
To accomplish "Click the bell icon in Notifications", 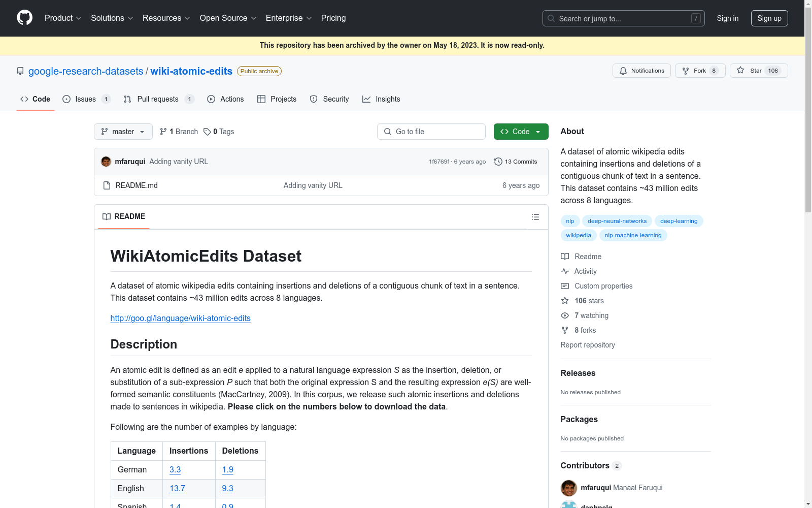I will click(623, 71).
